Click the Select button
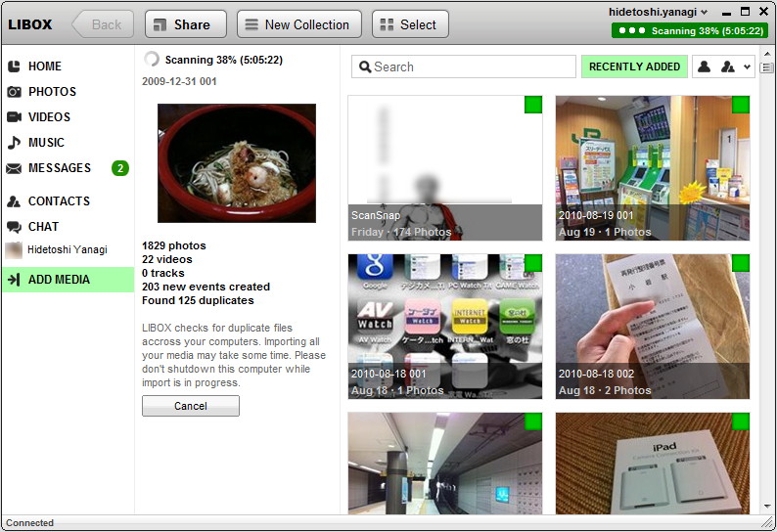The width and height of the screenshot is (777, 532). click(x=410, y=24)
